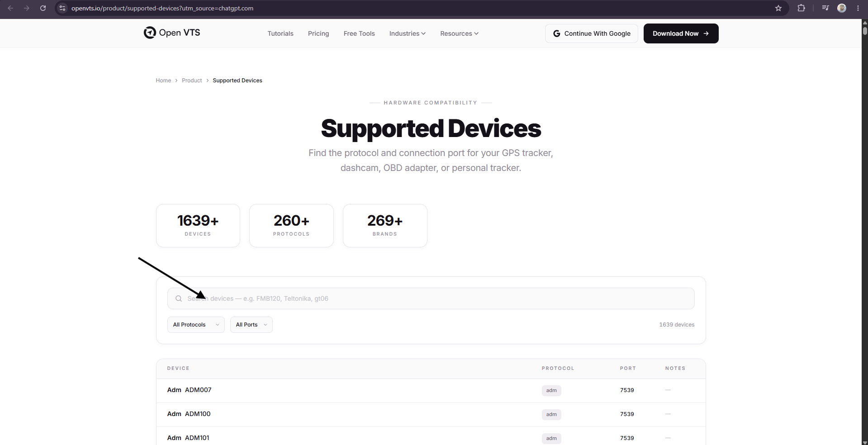Focus the Search devices input field

coord(431,298)
